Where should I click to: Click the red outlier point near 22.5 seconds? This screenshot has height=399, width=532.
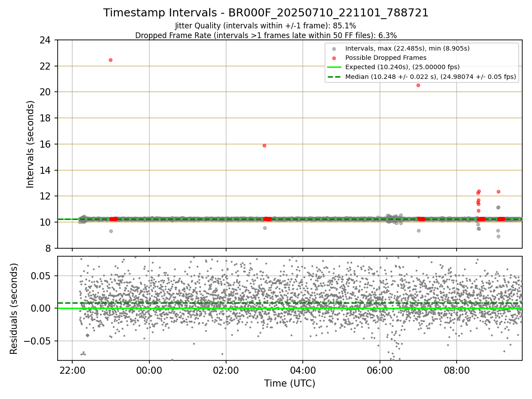110,60
